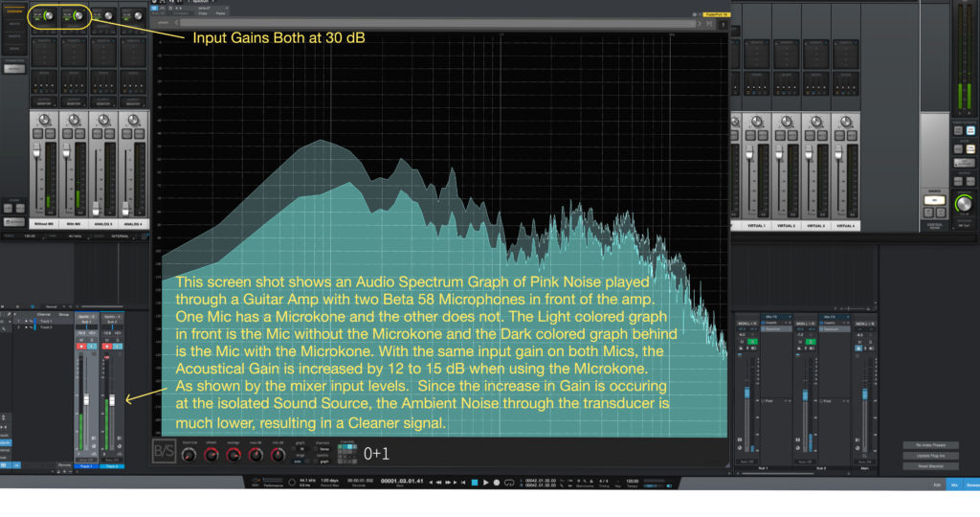The width and height of the screenshot is (980, 517).
Task: Open the Overview tab in the console sidebar
Action: [13, 11]
